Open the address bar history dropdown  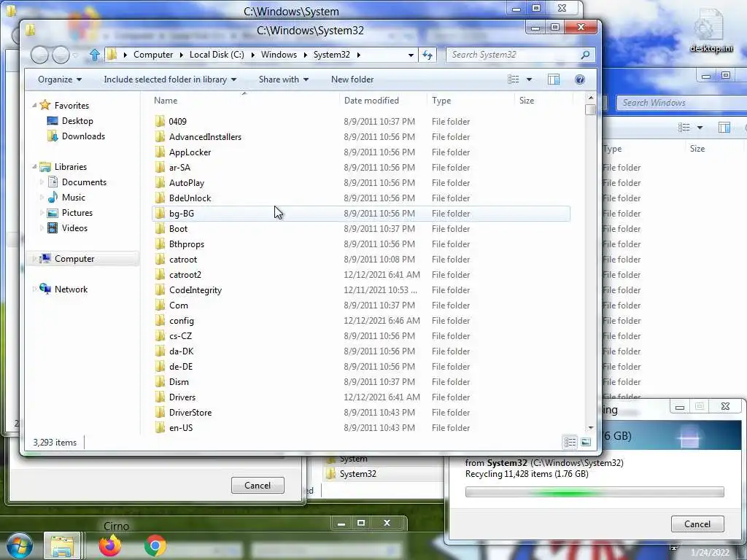(x=411, y=55)
